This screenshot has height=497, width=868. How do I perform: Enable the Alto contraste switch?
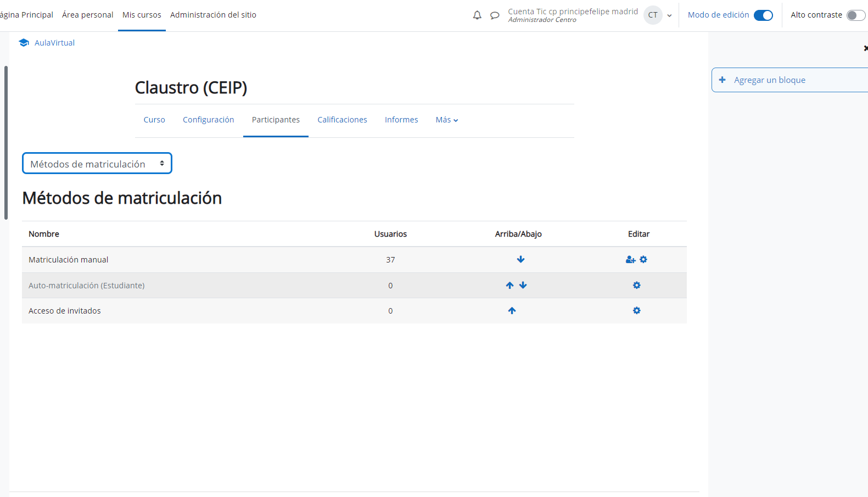point(855,15)
